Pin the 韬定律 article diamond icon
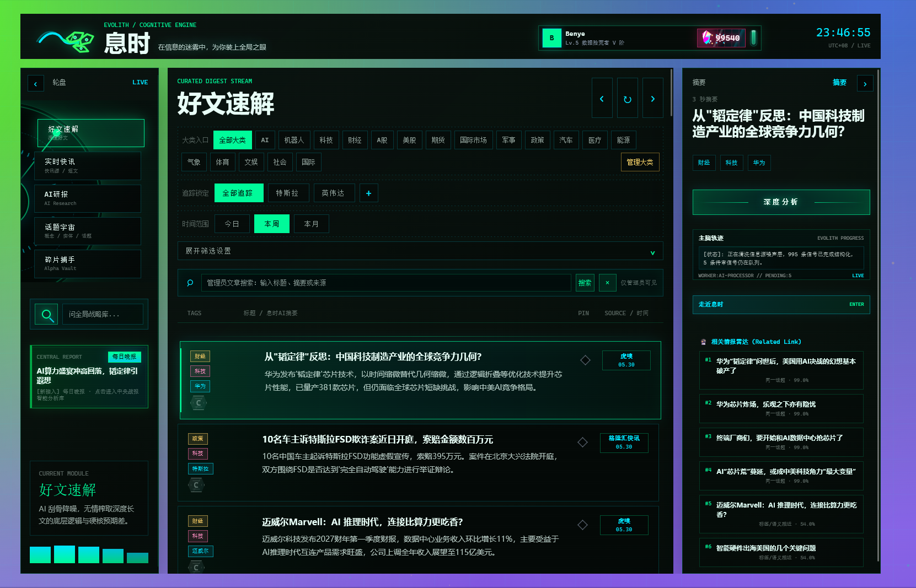The image size is (916, 588). (x=585, y=360)
